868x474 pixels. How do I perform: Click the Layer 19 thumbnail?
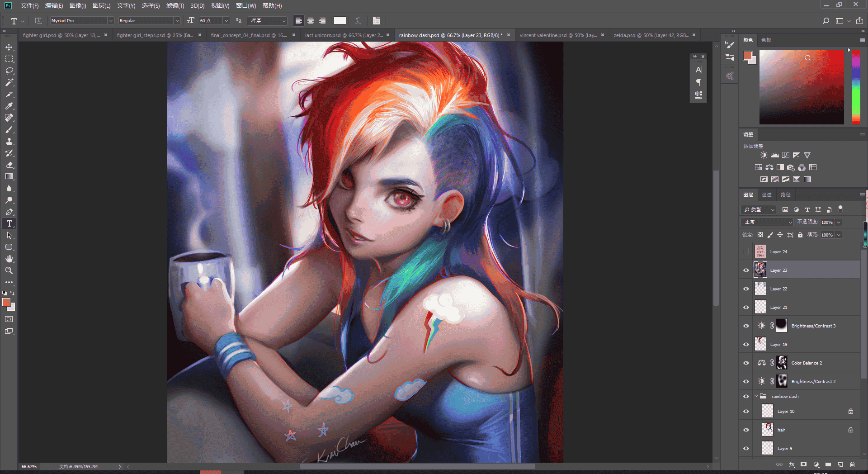click(x=760, y=344)
